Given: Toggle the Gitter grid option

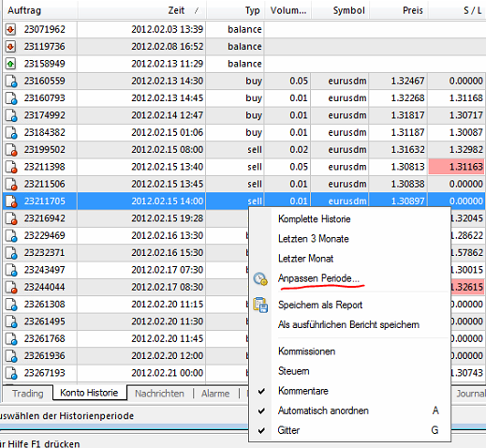Looking at the screenshot, I should tap(349, 430).
